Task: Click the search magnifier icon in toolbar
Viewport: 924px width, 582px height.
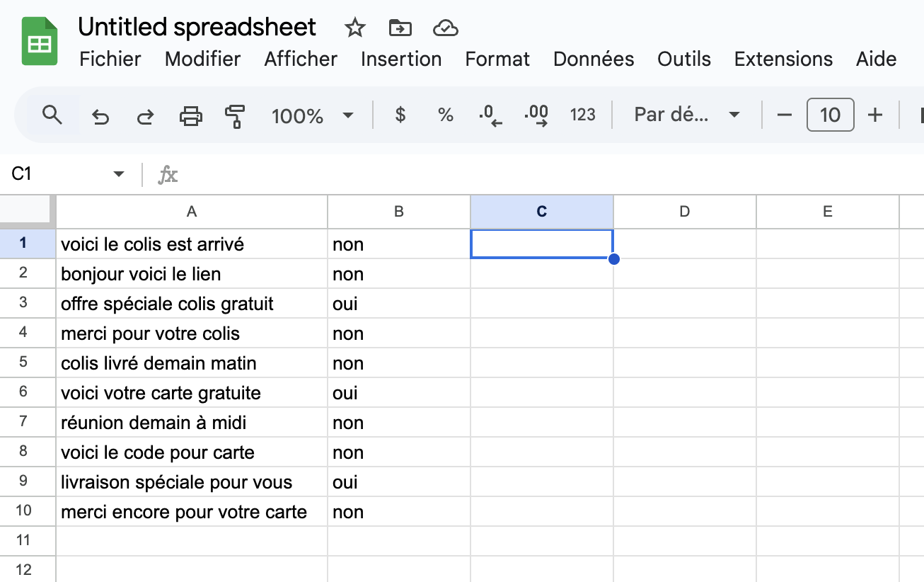Action: tap(52, 115)
